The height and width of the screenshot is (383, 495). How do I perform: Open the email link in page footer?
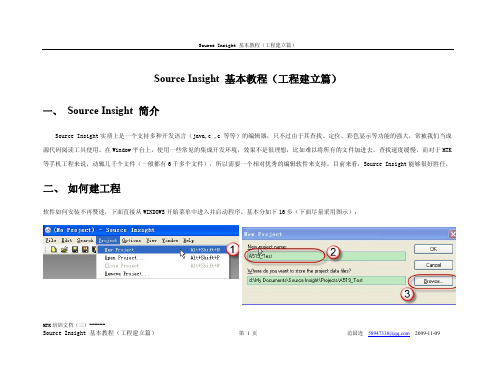tap(389, 333)
